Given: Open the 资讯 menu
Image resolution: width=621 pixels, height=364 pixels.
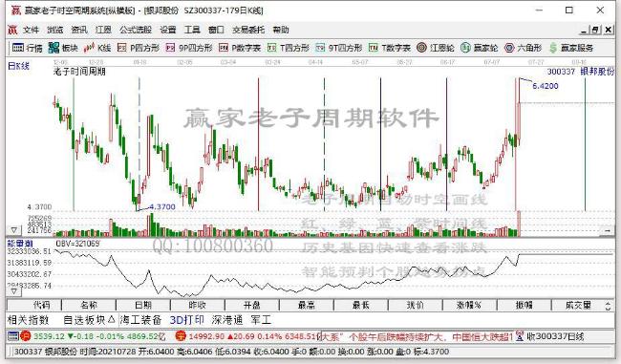Looking at the screenshot, I should [78, 30].
